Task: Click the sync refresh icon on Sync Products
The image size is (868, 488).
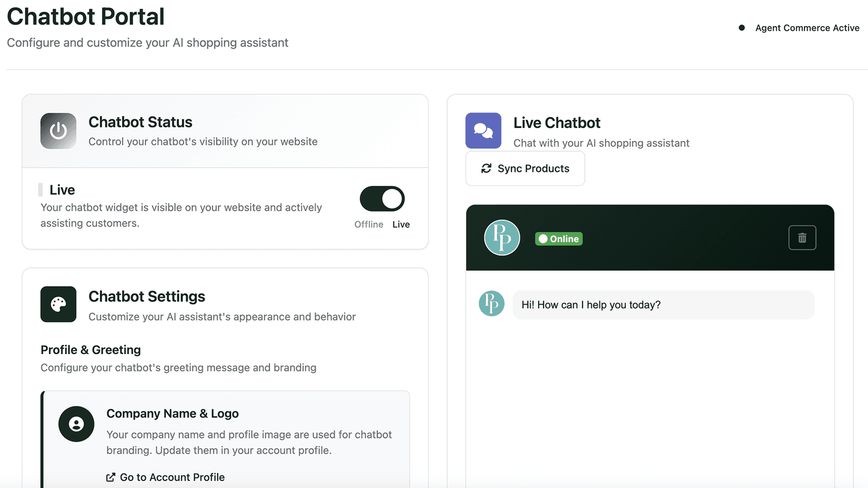Action: point(486,169)
